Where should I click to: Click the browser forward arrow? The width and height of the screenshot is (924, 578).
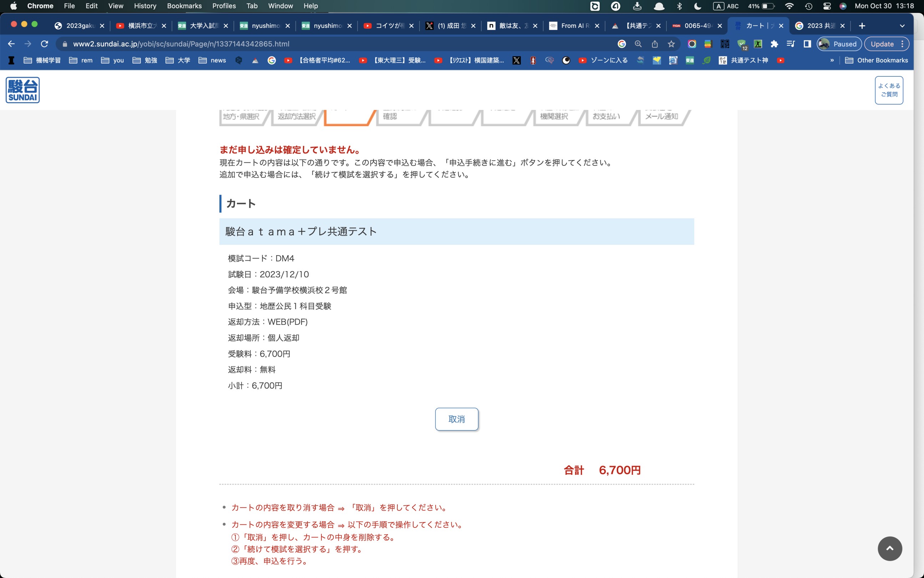(x=28, y=44)
